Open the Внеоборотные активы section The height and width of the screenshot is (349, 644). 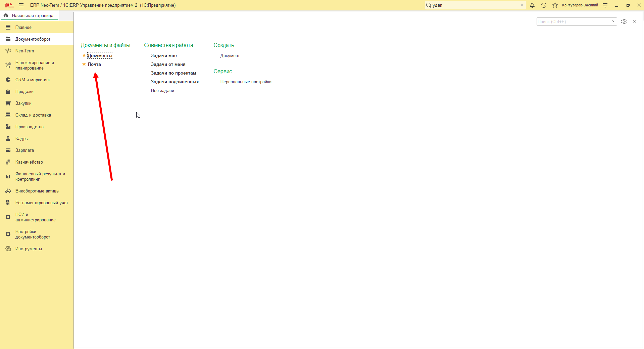click(x=37, y=191)
